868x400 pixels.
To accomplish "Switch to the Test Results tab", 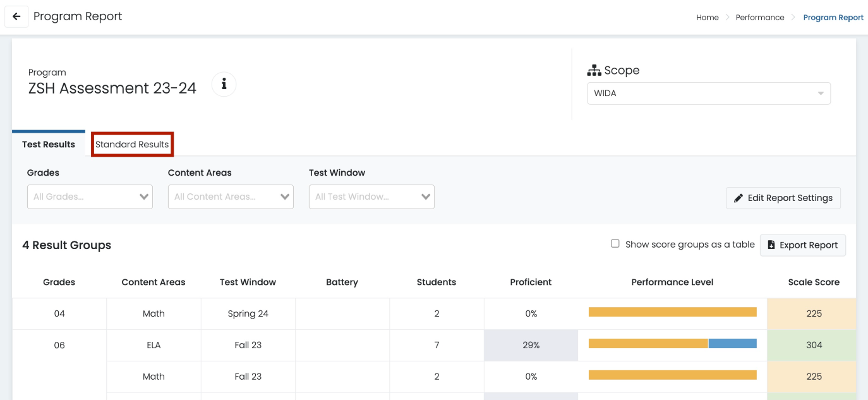I will click(x=49, y=144).
